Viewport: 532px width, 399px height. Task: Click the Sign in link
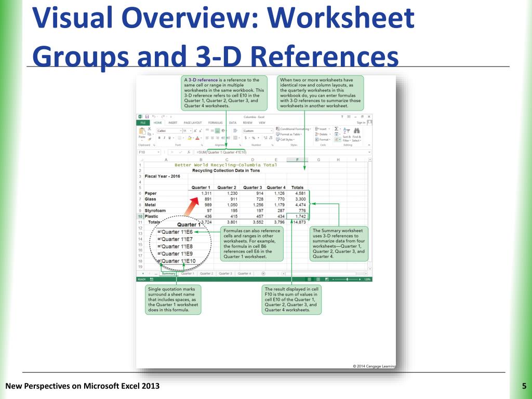[x=361, y=123]
